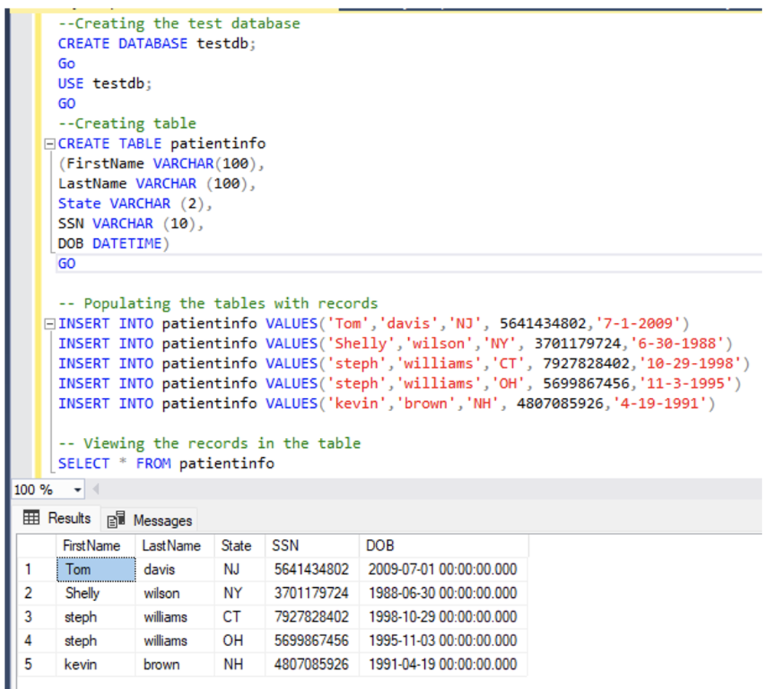Select the DOB cell 1991-04-19

tap(442, 665)
